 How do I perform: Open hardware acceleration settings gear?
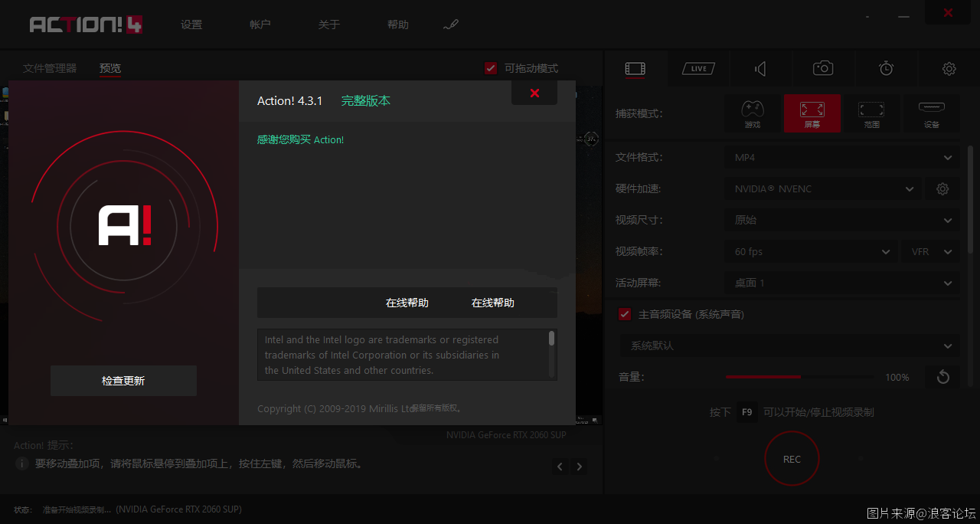tap(942, 188)
